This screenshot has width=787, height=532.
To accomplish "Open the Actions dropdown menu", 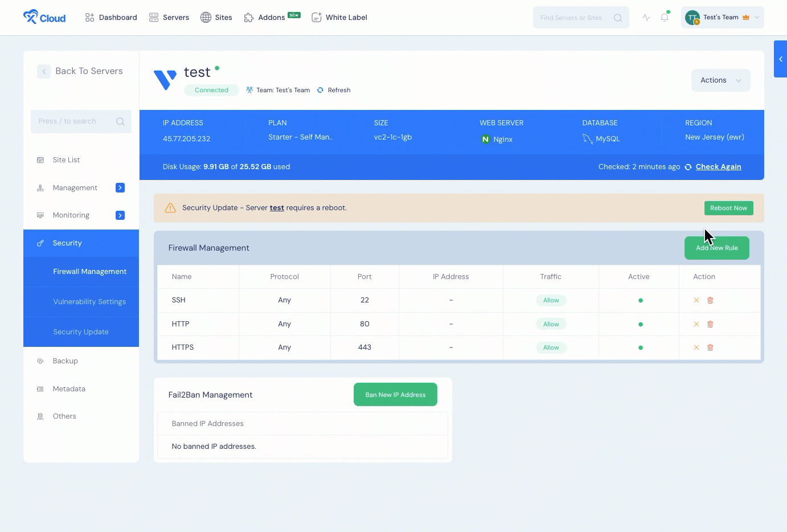I will [720, 80].
